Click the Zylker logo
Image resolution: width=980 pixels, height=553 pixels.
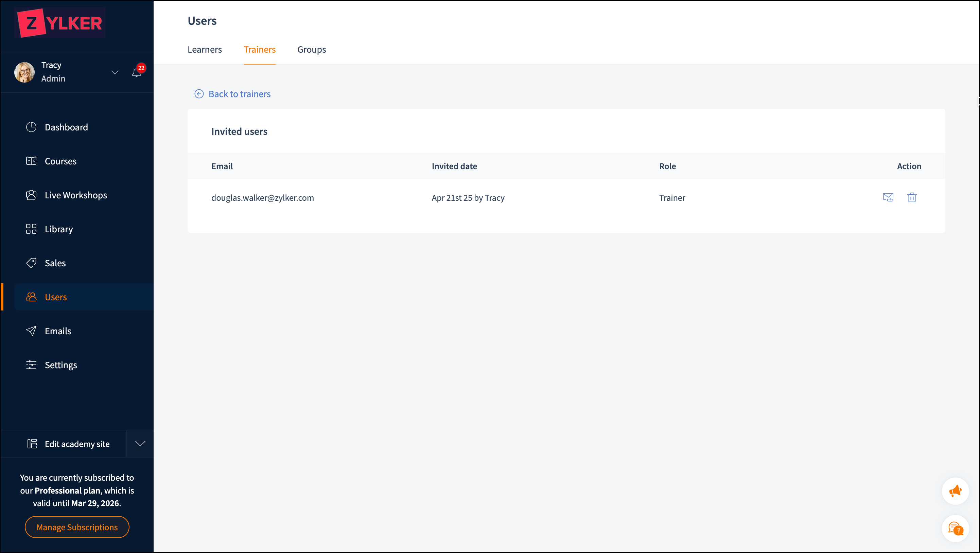(x=60, y=23)
